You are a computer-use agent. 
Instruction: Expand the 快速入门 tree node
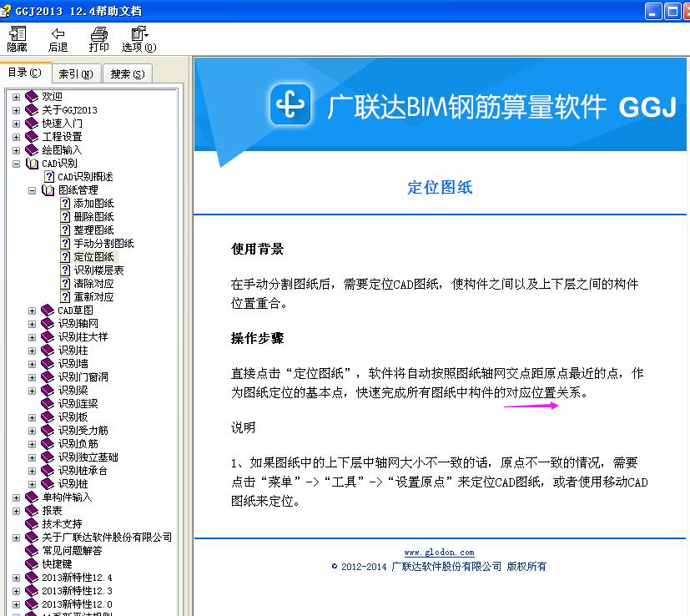coord(17,124)
